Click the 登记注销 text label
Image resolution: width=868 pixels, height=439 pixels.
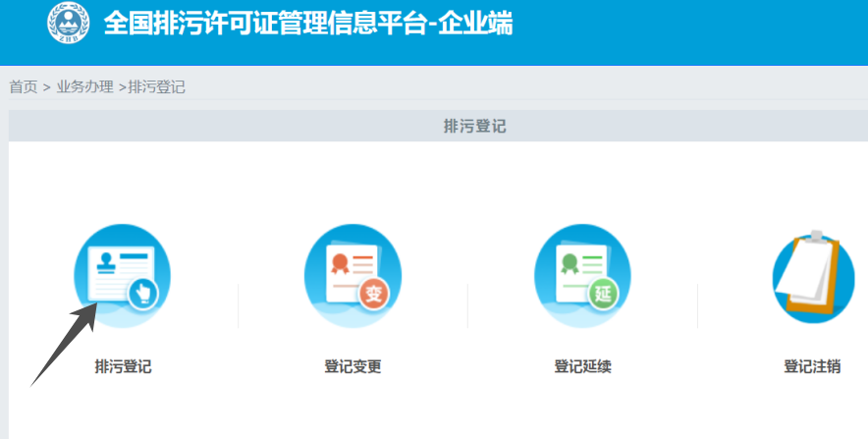point(812,367)
